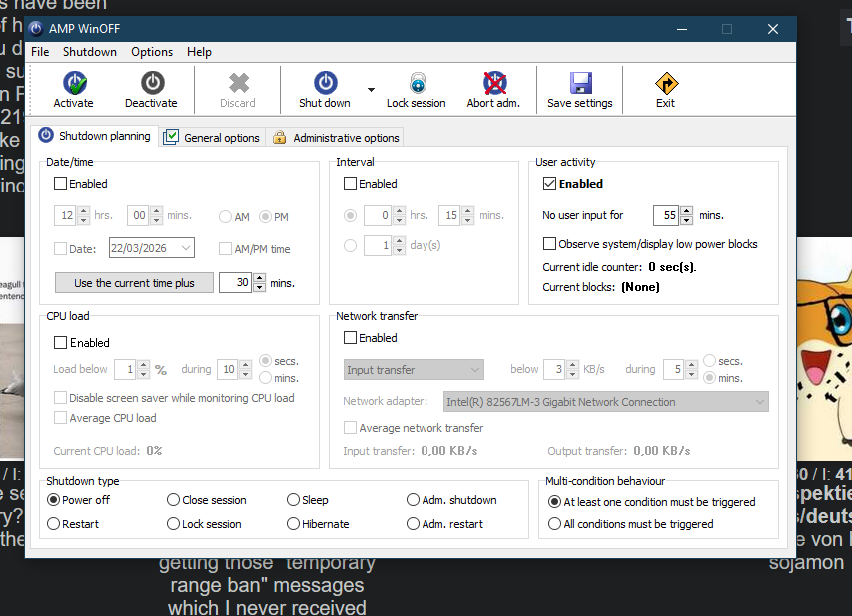Click the Save settings floppy icon
The image size is (852, 616).
point(581,83)
